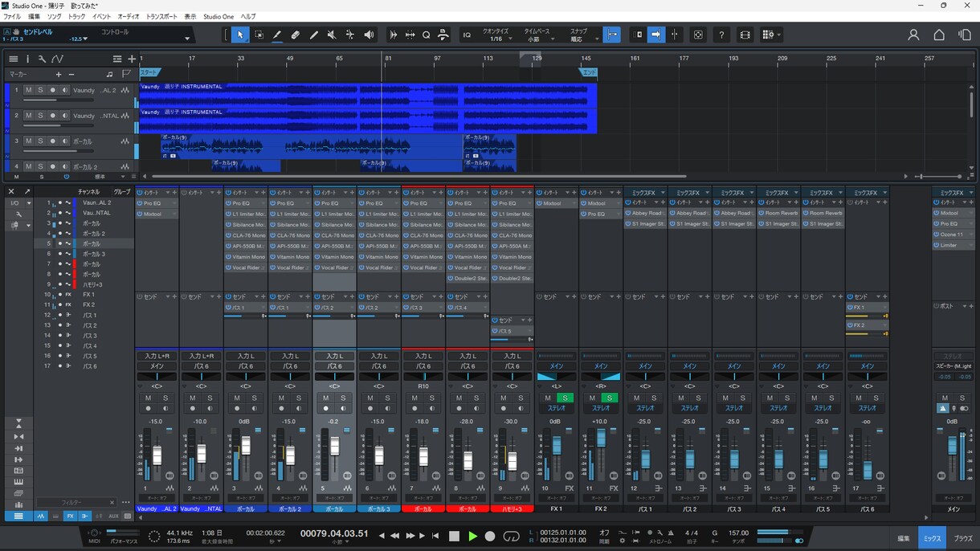
Task: Unsolo the FX 1 mixer channel
Action: tap(566, 398)
